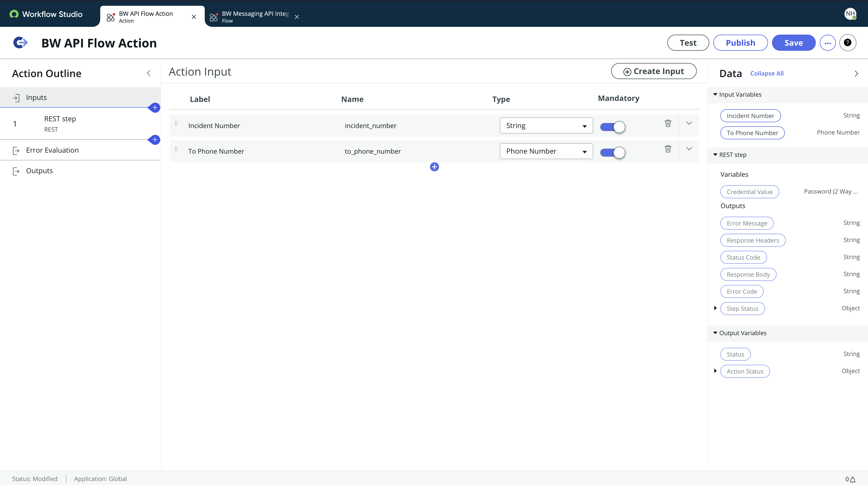Click the Workflow Studio logo icon
This screenshot has height=485, width=868.
[x=14, y=14]
